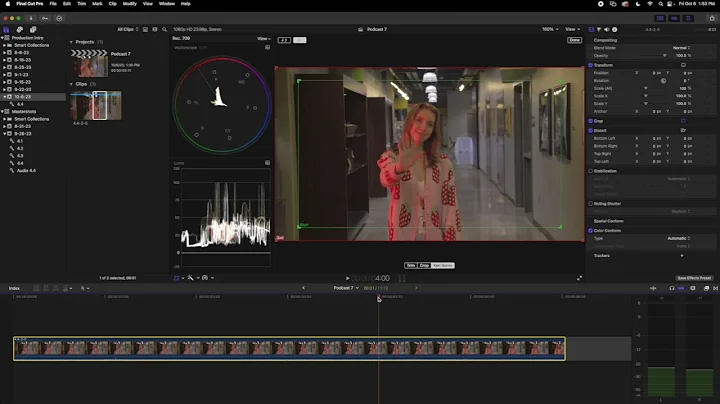Open the All Clips filter dropdown
Image resolution: width=720 pixels, height=404 pixels.
(128, 29)
